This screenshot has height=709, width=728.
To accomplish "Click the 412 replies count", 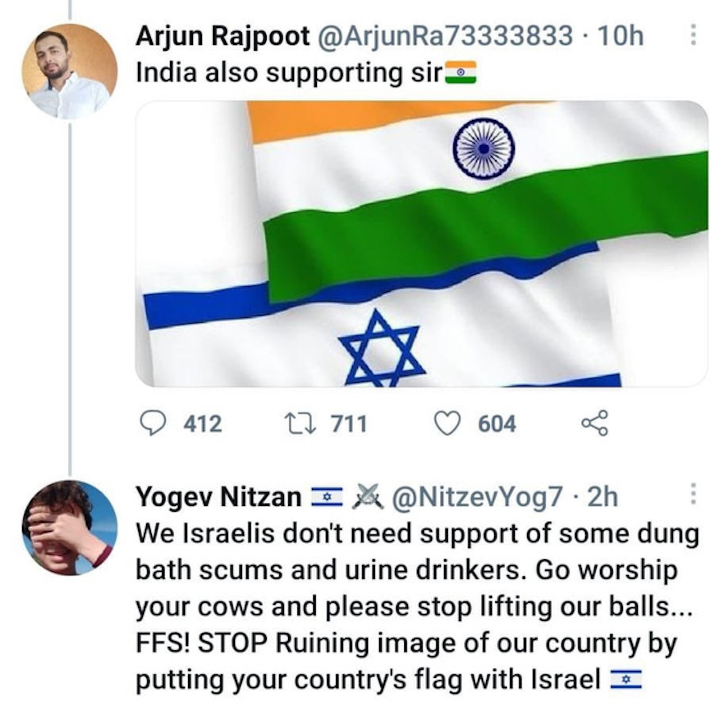I will click(203, 424).
